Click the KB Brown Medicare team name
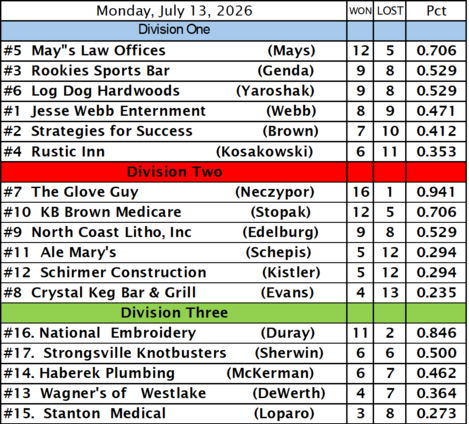The image size is (469, 424). (x=111, y=212)
